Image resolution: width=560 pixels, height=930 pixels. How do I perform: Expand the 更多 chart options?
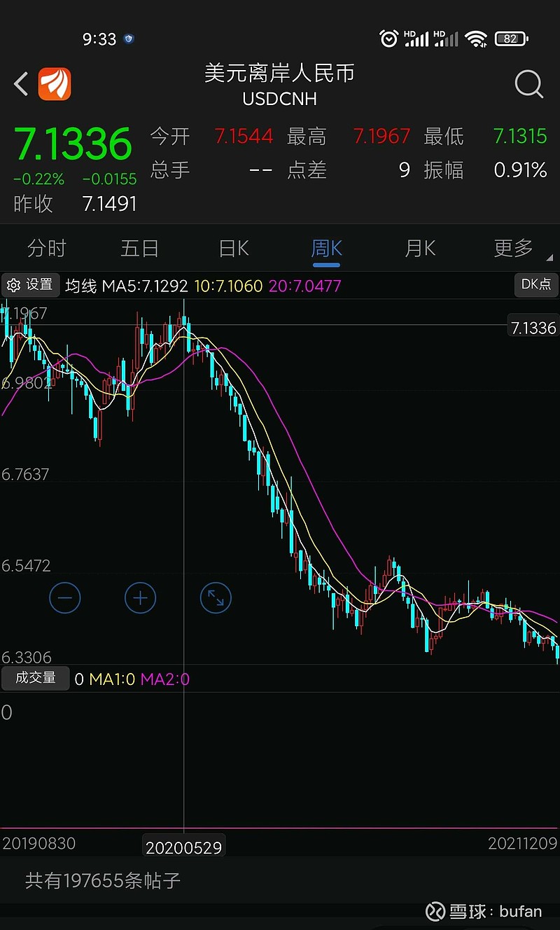coord(512,248)
